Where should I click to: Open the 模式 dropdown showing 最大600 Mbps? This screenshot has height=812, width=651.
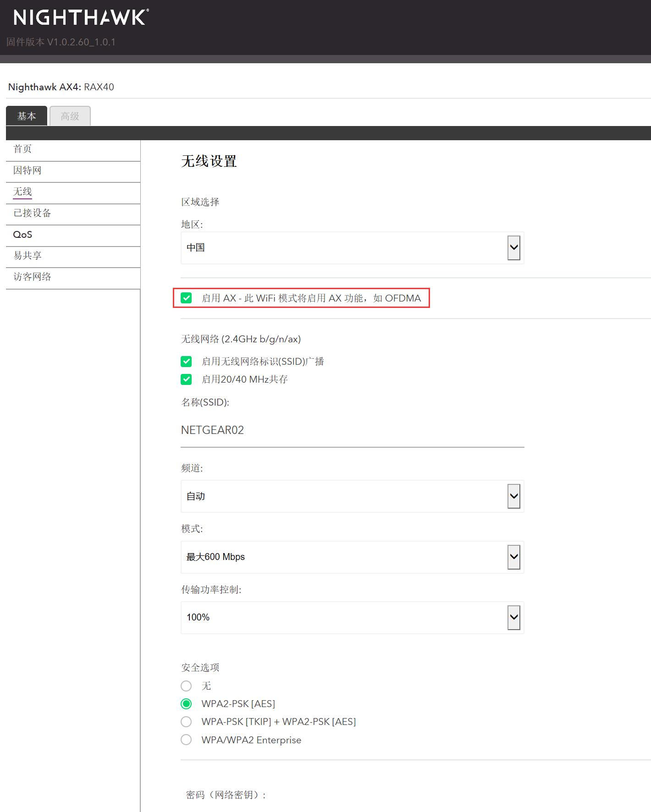pyautogui.click(x=352, y=557)
